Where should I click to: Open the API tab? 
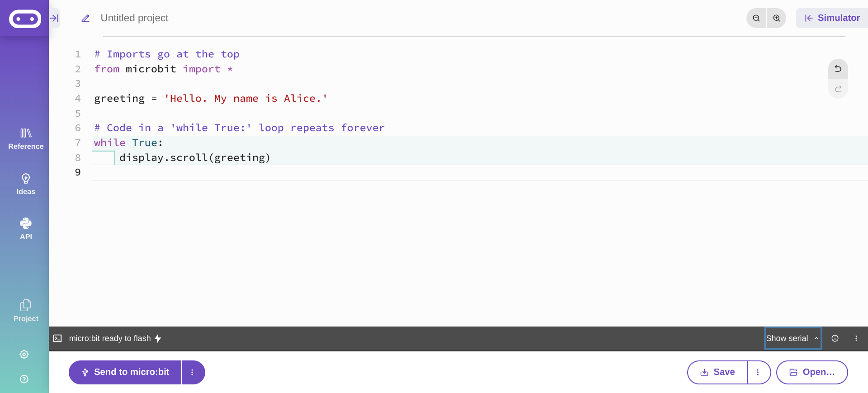pyautogui.click(x=26, y=229)
